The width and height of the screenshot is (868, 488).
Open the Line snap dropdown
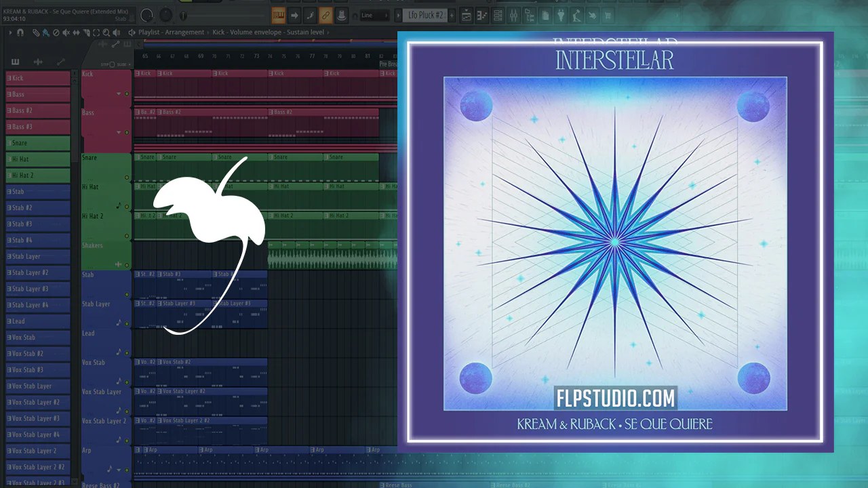[376, 15]
